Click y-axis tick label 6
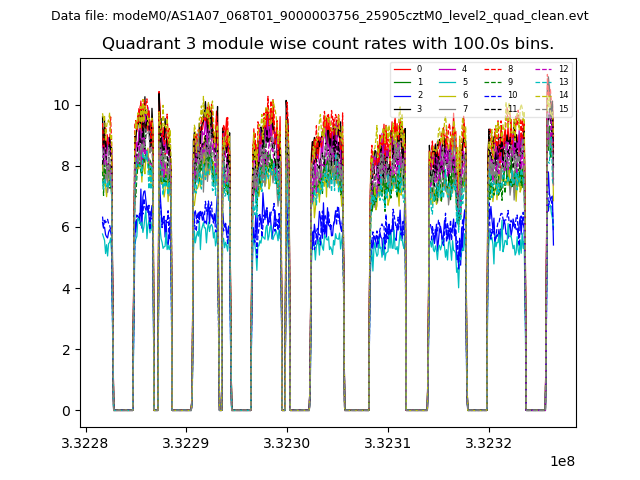The image size is (640, 480). (65, 227)
